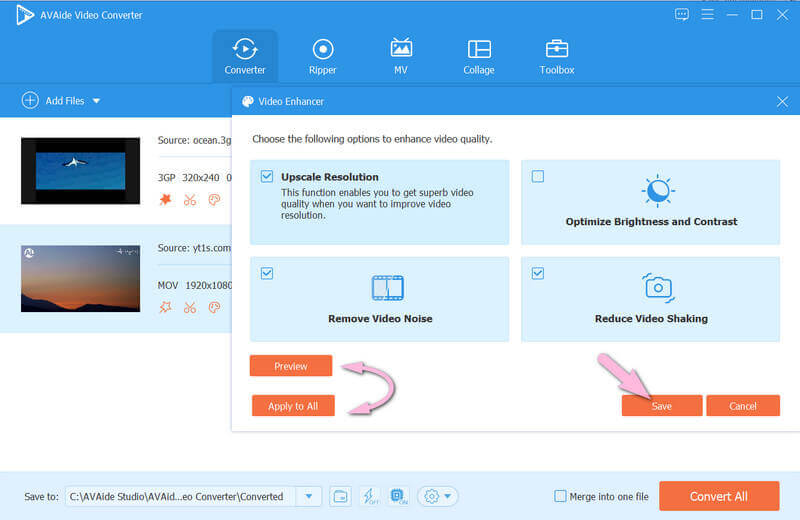Image resolution: width=800 pixels, height=520 pixels.
Task: Cancel the Video Enhancer dialog
Action: coord(743,406)
